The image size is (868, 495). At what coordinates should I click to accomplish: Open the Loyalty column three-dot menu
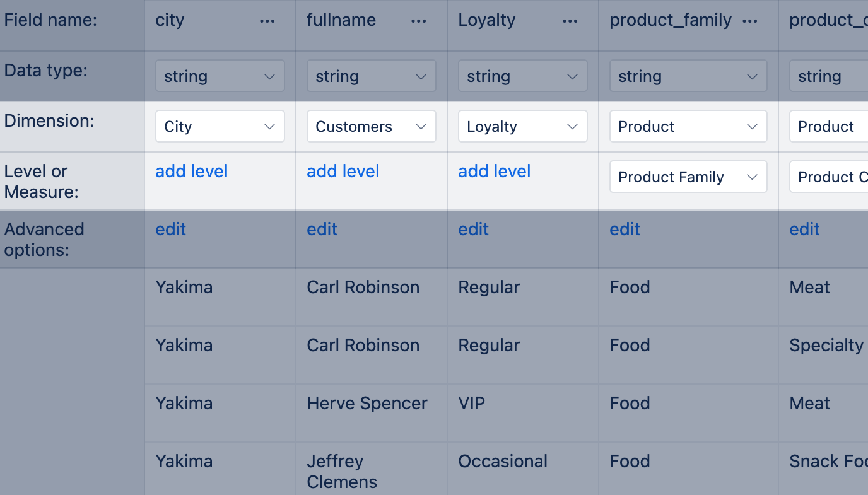[x=570, y=21]
